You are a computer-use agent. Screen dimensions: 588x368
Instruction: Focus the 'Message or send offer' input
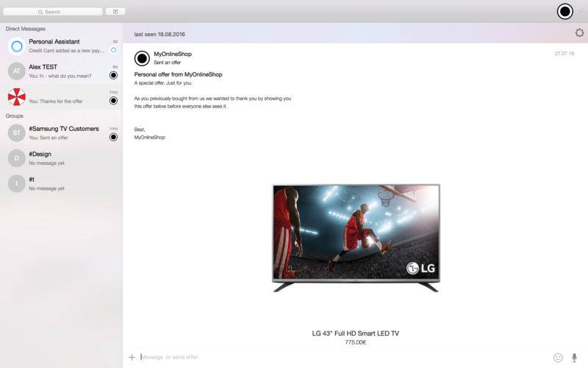[343, 357]
